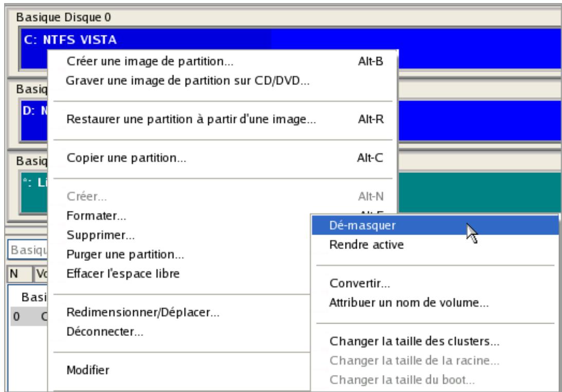The image size is (562, 392).
Task: Click disabled Changer la taille de la racine…
Action: coord(435,361)
